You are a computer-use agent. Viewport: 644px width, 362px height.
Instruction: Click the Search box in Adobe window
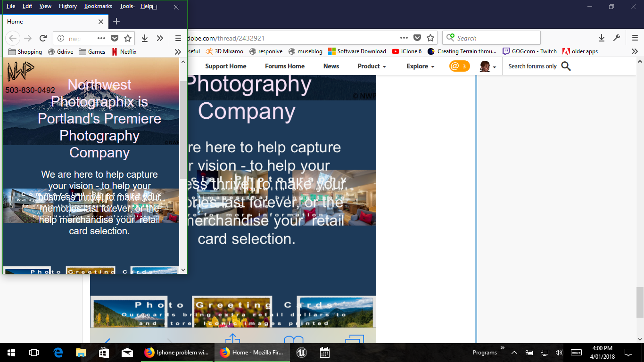tap(491, 38)
